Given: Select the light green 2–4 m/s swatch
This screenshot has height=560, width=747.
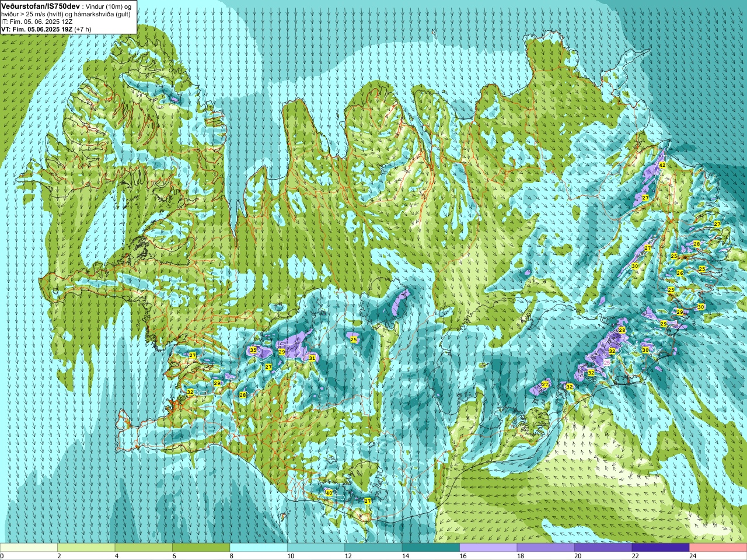Looking at the screenshot, I should 86,548.
